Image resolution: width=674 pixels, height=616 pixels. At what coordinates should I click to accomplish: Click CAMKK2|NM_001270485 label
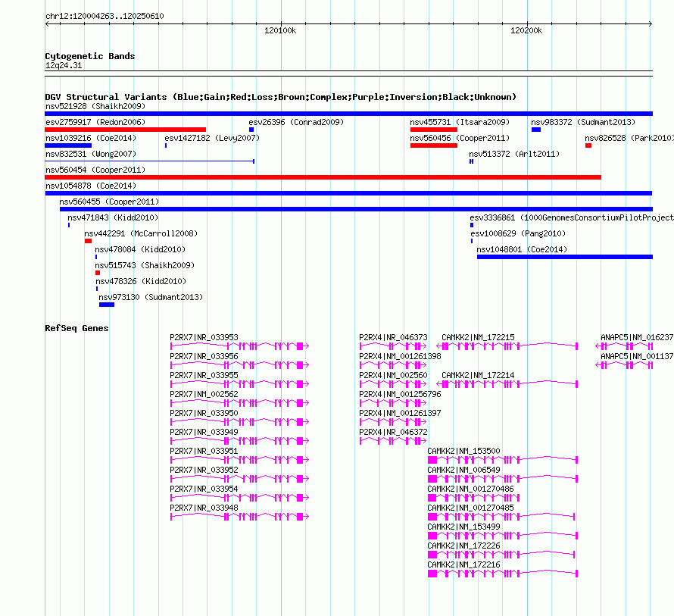tap(470, 508)
